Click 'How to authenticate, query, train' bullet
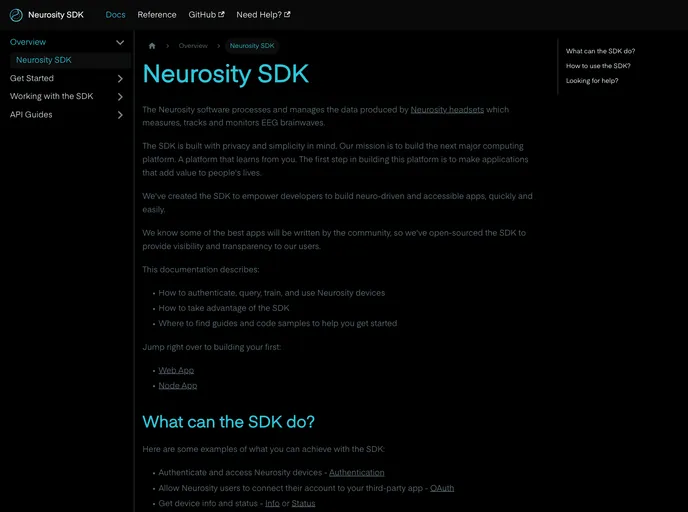 [272, 293]
